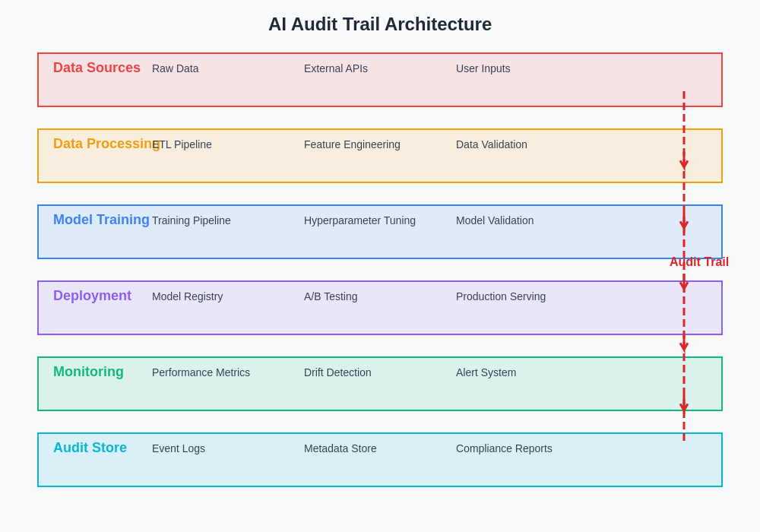Select the Data Sources layer heading

tap(97, 68)
